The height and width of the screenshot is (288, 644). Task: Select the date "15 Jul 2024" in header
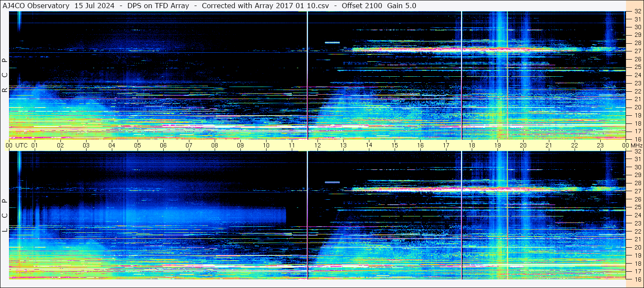pyautogui.click(x=94, y=6)
